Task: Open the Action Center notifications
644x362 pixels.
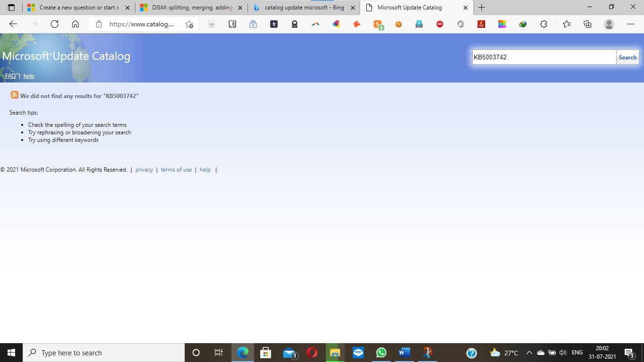Action: (x=629, y=353)
